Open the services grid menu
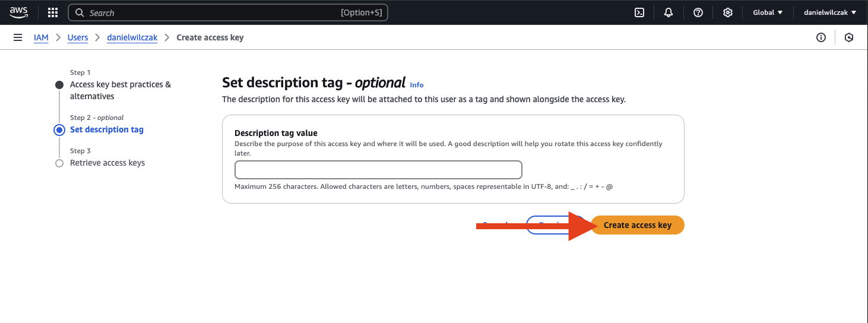Image resolution: width=868 pixels, height=323 pixels. click(53, 12)
